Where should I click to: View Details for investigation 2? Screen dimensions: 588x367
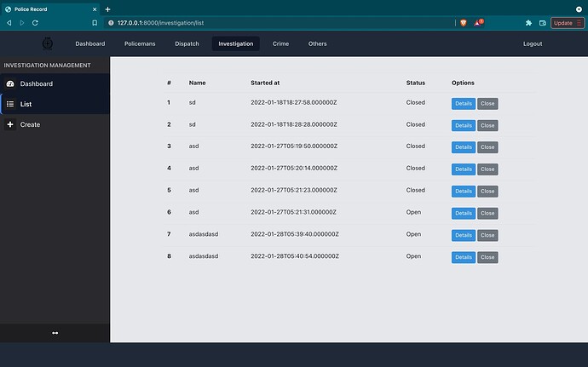(464, 125)
